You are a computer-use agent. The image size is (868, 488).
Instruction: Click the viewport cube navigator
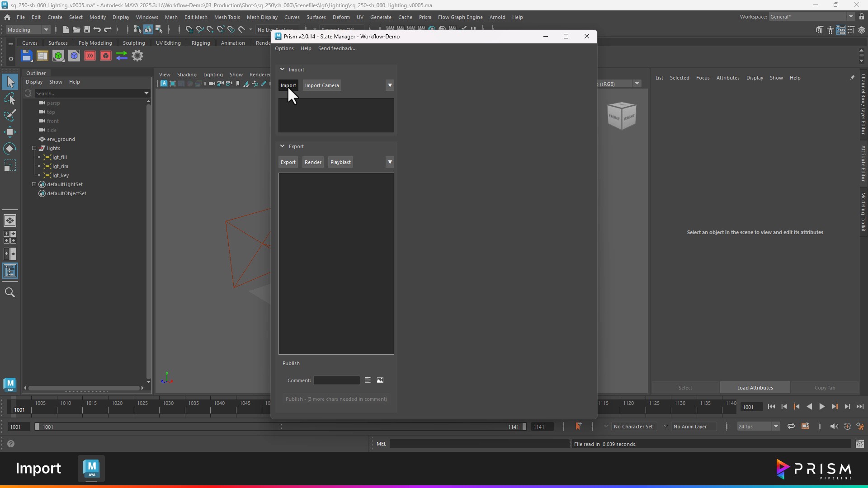[622, 116]
